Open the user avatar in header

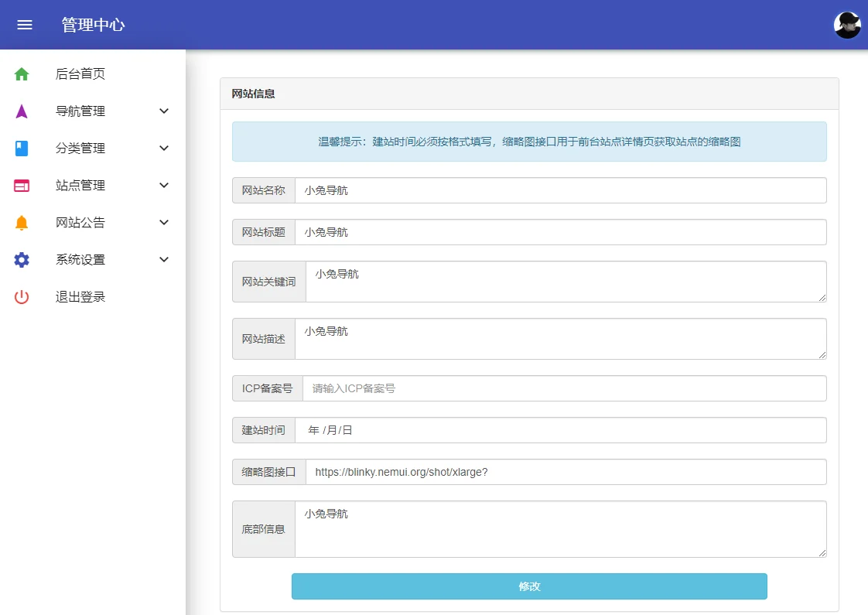847,25
